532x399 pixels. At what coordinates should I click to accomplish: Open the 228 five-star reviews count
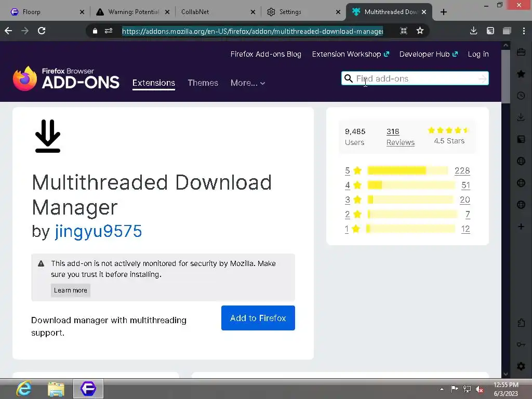[462, 170]
